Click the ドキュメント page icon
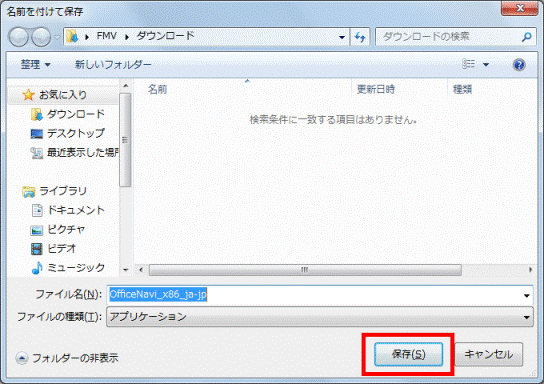This screenshot has width=544, height=384. tap(37, 210)
